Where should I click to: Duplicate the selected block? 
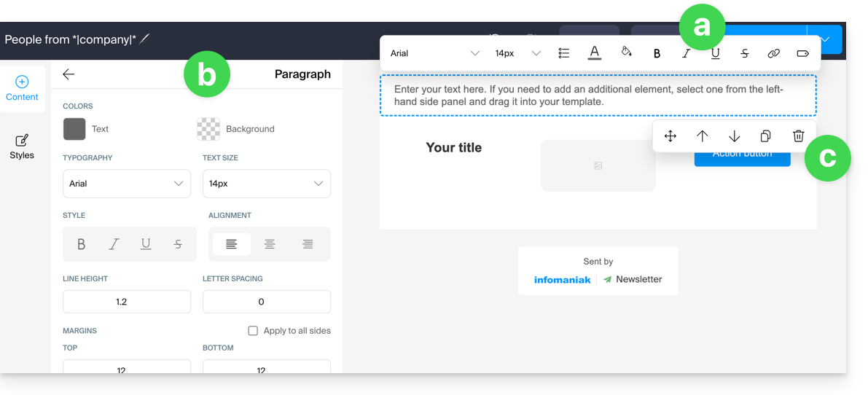point(765,136)
